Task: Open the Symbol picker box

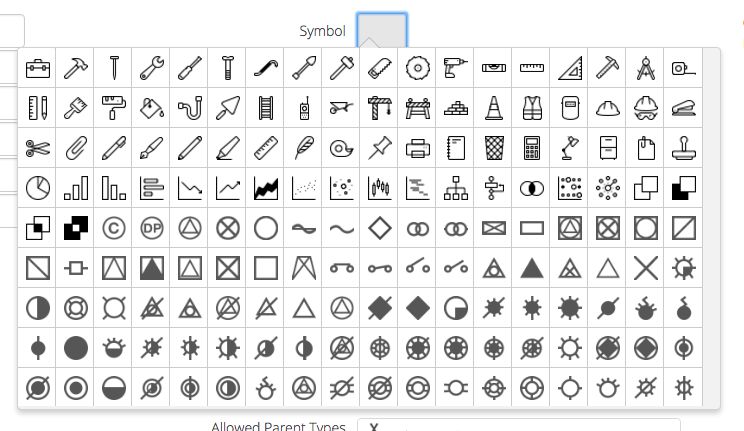Action: pos(381,30)
